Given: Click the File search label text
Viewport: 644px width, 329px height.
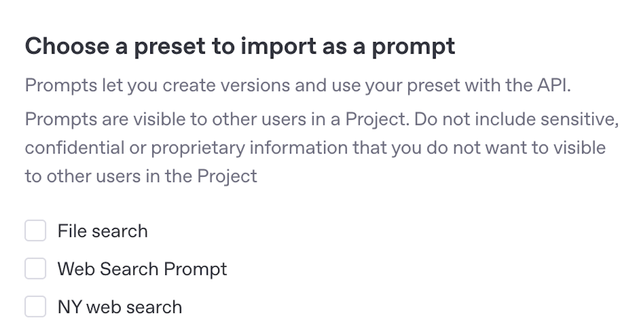Looking at the screenshot, I should point(102,231).
